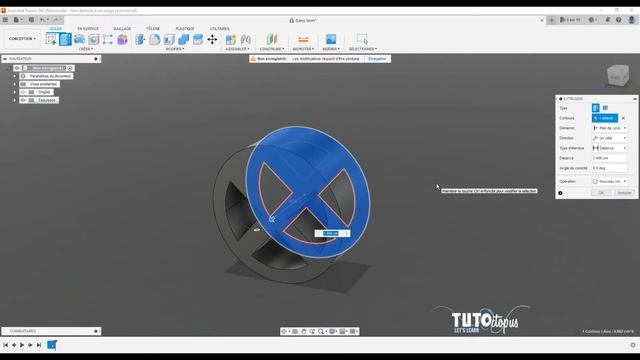
Task: Click the Look At navigation icon
Action: coord(295,331)
